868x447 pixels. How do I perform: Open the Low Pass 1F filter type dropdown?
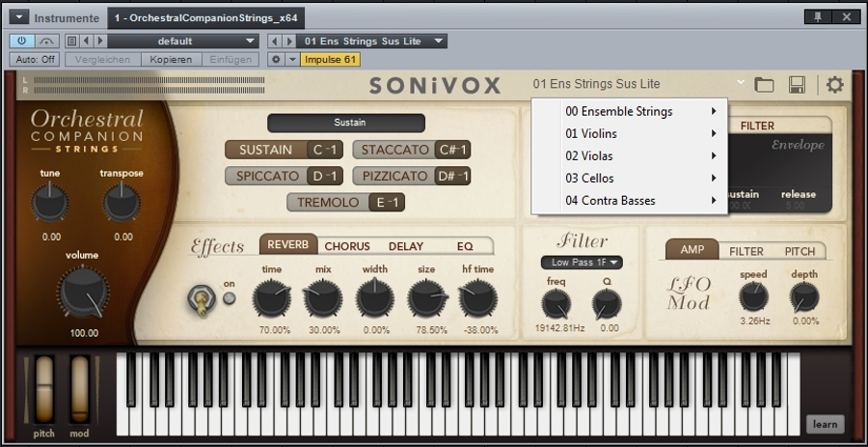click(582, 263)
